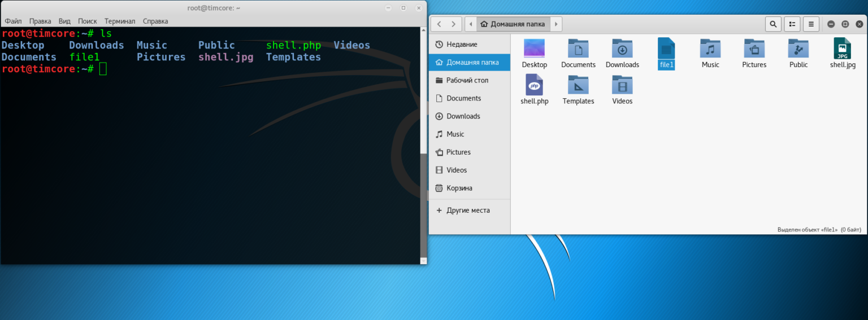Go forward with the right arrow button
868x320 pixels.
(x=453, y=24)
